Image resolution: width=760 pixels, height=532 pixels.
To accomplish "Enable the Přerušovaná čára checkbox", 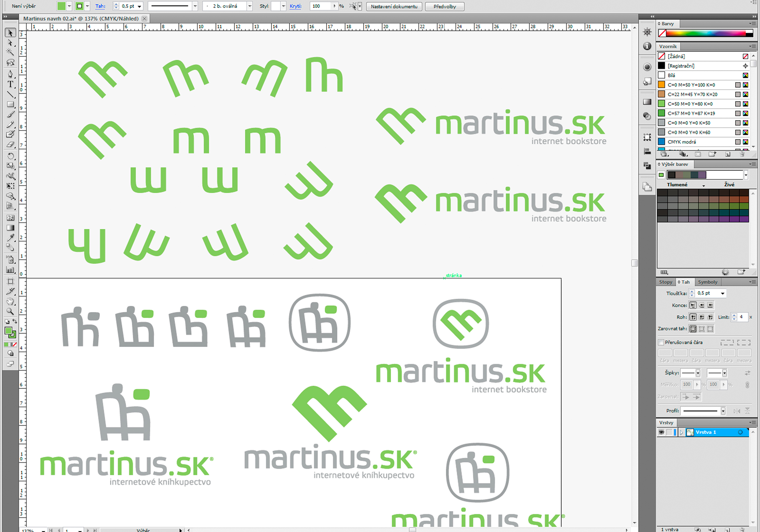I will pyautogui.click(x=661, y=342).
